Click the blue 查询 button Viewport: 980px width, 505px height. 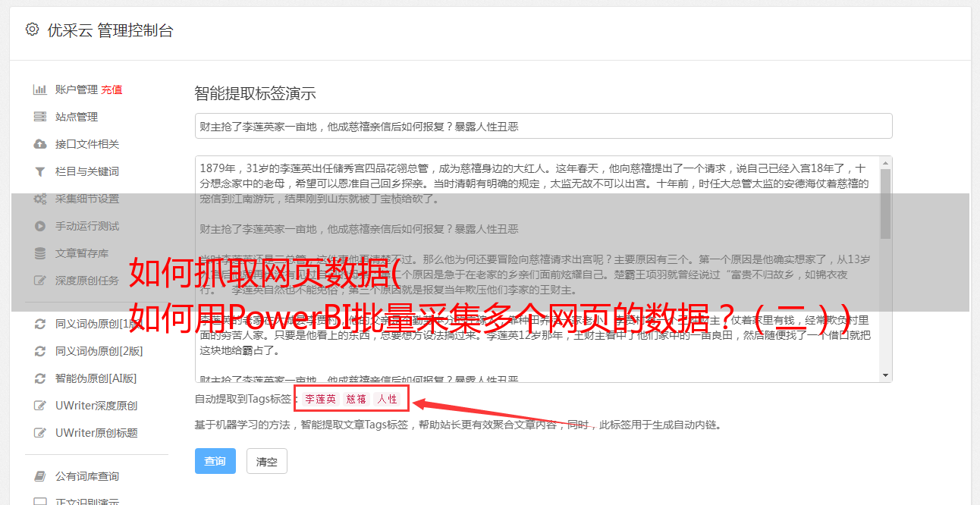click(215, 461)
